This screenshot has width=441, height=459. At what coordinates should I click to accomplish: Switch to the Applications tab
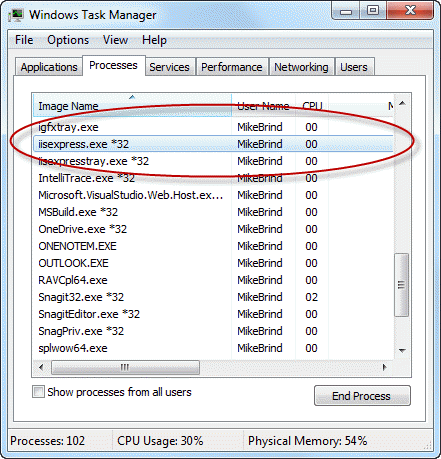pyautogui.click(x=49, y=67)
